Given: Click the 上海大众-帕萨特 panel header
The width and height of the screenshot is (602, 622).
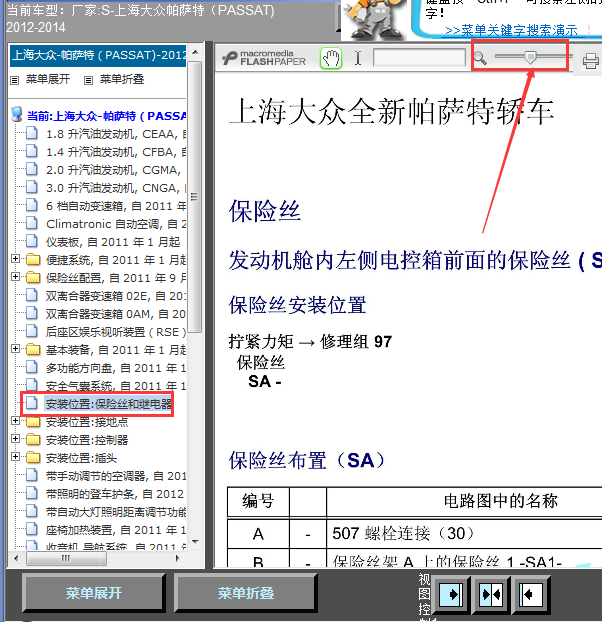Looking at the screenshot, I should 98,55.
